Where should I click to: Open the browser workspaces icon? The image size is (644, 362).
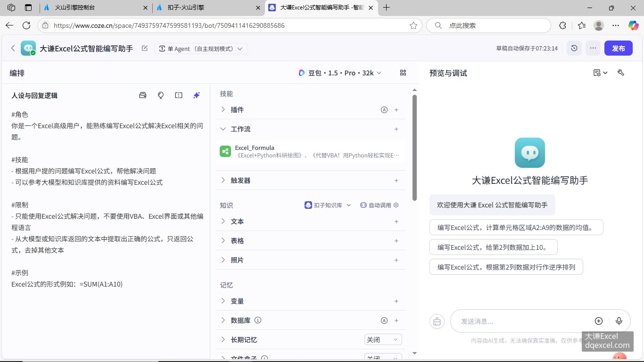click(11, 8)
